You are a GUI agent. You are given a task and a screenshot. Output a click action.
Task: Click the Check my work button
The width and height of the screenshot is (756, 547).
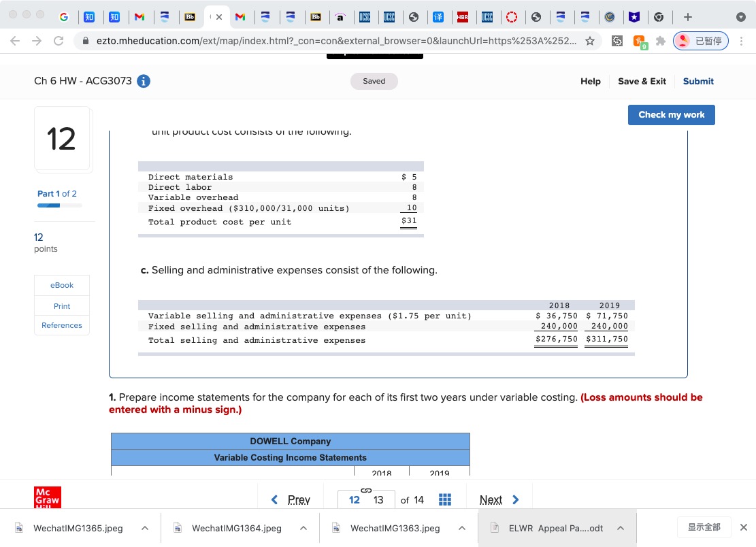tap(671, 115)
